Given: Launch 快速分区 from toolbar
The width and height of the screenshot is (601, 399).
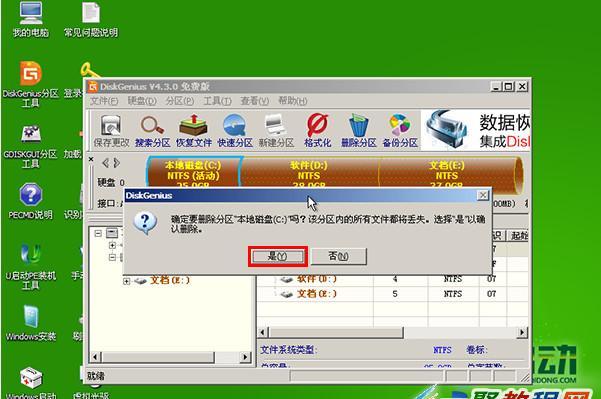Looking at the screenshot, I should point(235,131).
